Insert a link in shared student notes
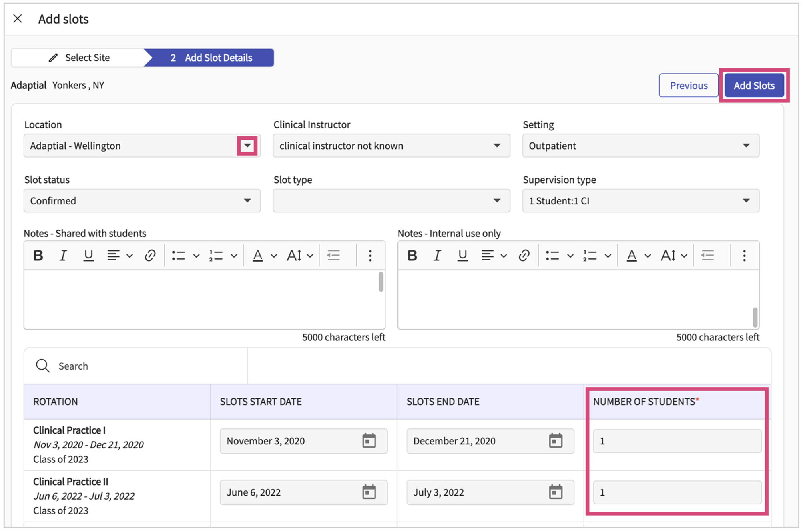The width and height of the screenshot is (803, 532). coord(150,255)
